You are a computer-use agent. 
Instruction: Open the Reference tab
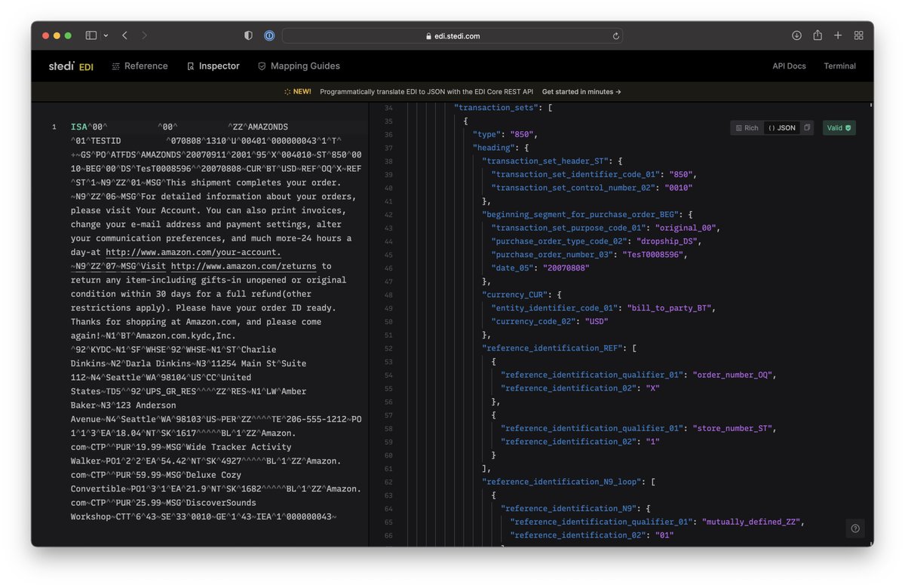click(140, 66)
